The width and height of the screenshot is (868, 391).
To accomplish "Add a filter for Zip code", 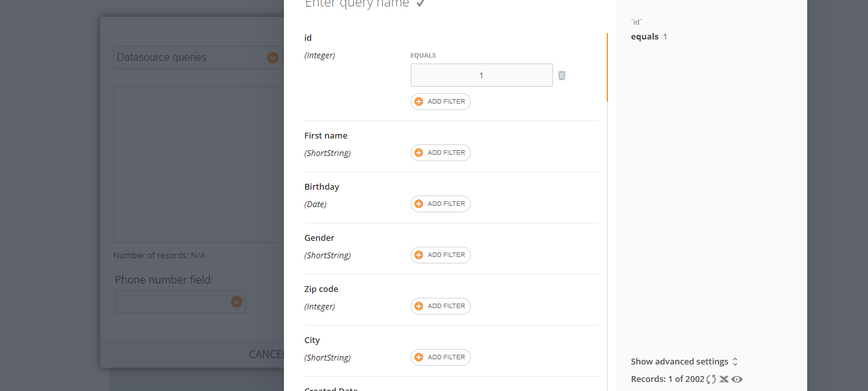I will pyautogui.click(x=440, y=306).
